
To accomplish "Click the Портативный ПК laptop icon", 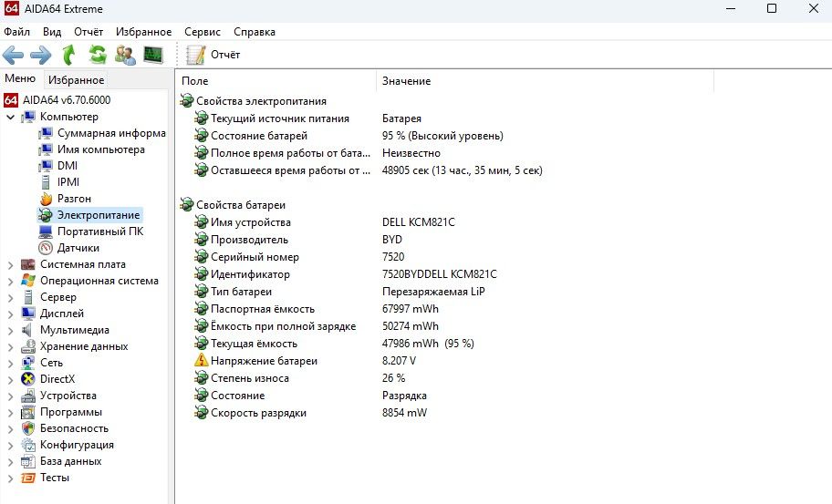I will coord(47,231).
